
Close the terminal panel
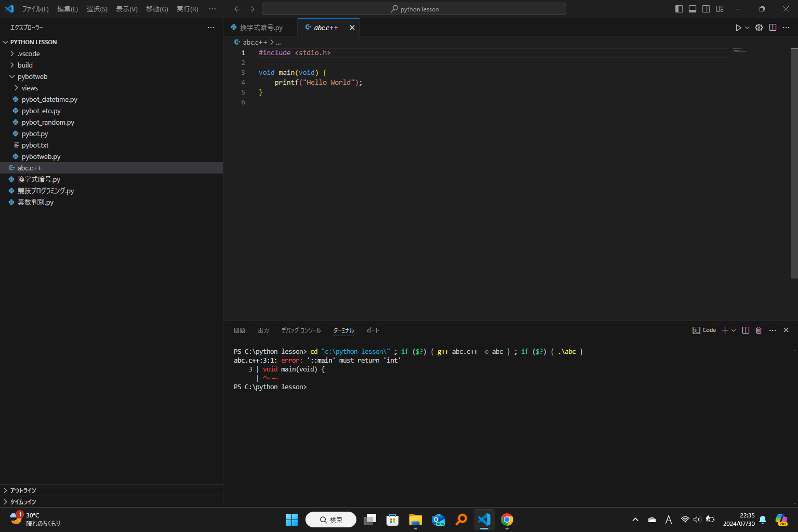pyautogui.click(x=786, y=330)
